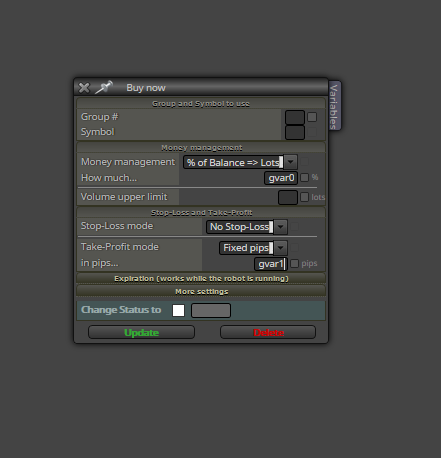
Task: Collapse Group and Symbol to use section
Action: coord(201,104)
